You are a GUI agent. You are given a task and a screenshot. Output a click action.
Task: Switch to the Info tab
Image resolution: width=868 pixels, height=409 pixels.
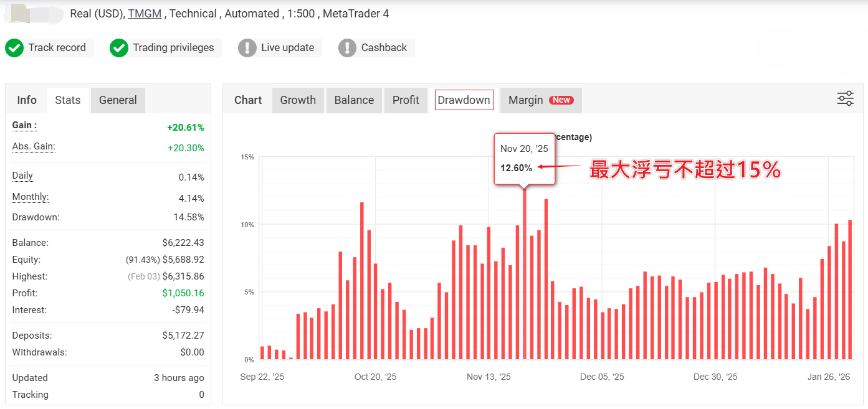click(x=27, y=100)
